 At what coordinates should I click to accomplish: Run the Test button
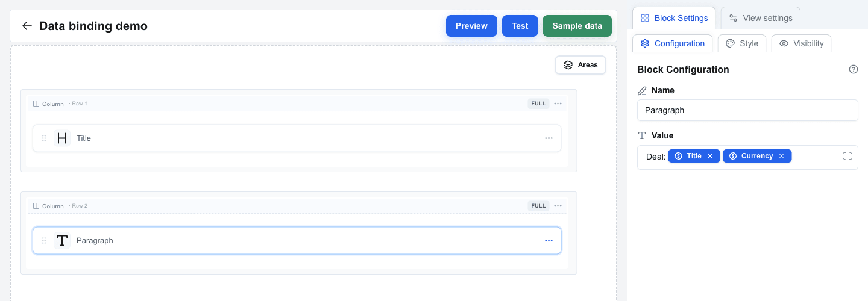pyautogui.click(x=520, y=26)
